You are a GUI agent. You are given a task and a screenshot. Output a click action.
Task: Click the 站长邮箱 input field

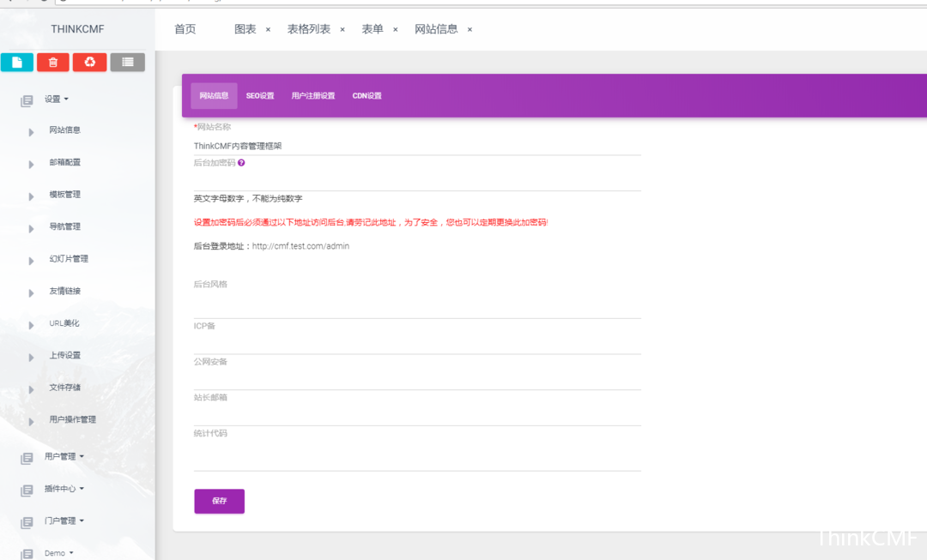tap(417, 415)
